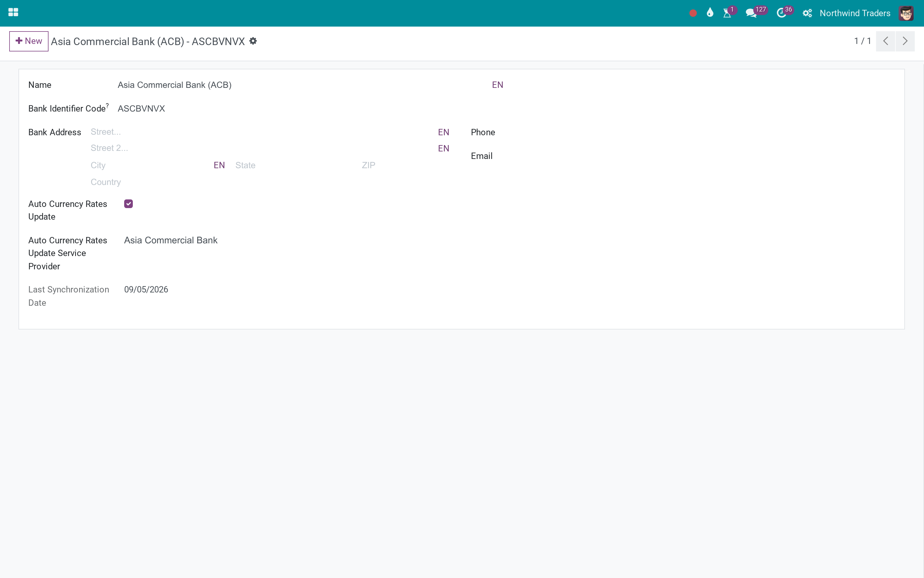This screenshot has height=578, width=924.
Task: Open the activities clock icon
Action: (x=781, y=13)
